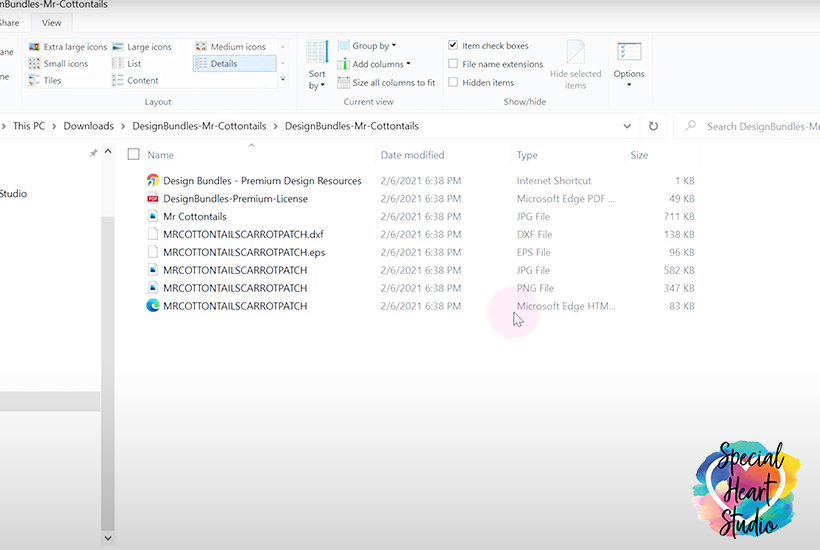The width and height of the screenshot is (820, 550).
Task: Select MRCOTTONTAILSCARROTPATCH.eps file
Action: pos(244,252)
